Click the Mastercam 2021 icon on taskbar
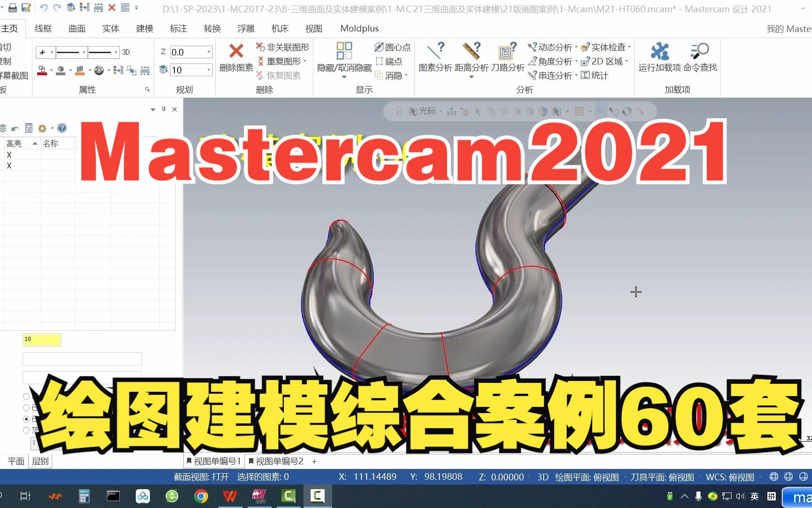This screenshot has width=812, height=508. (259, 496)
